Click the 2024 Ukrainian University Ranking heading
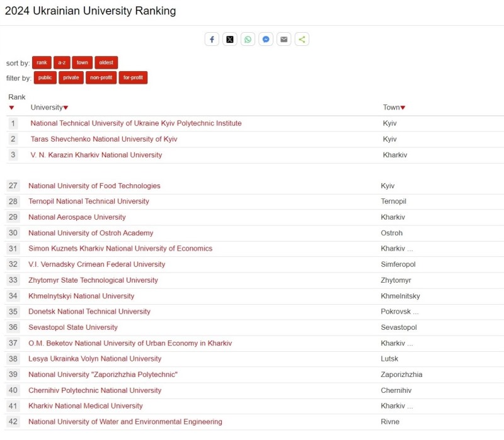The image size is (504, 440). (90, 11)
